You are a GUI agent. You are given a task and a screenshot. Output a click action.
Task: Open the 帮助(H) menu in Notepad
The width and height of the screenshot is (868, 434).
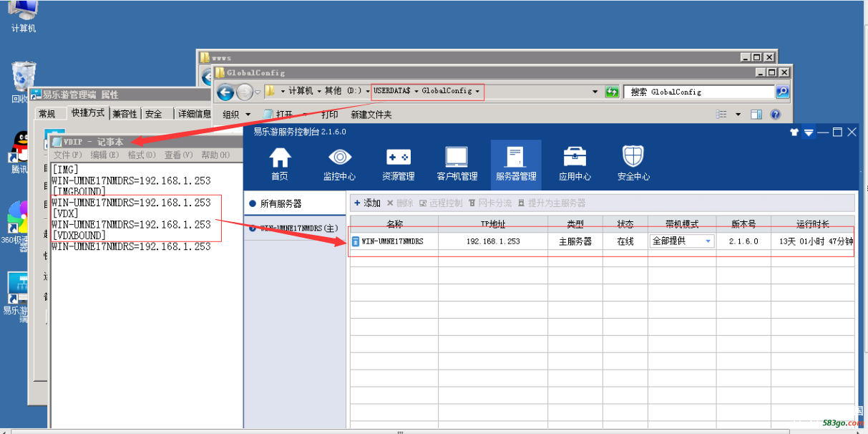click(215, 155)
